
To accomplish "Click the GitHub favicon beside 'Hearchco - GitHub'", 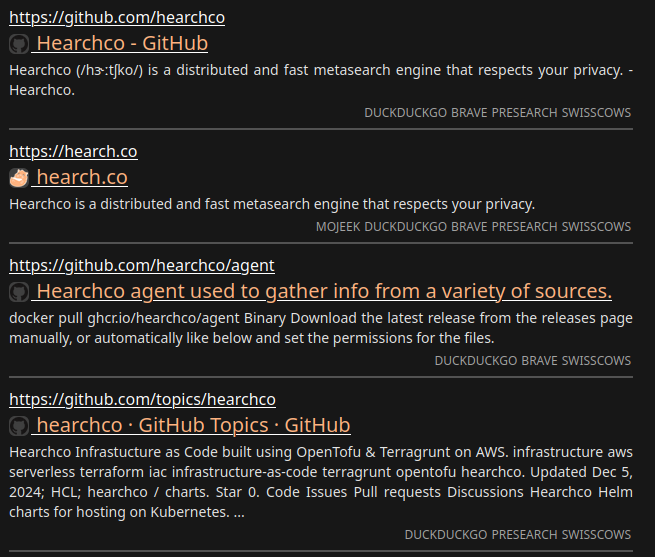I will coord(19,44).
